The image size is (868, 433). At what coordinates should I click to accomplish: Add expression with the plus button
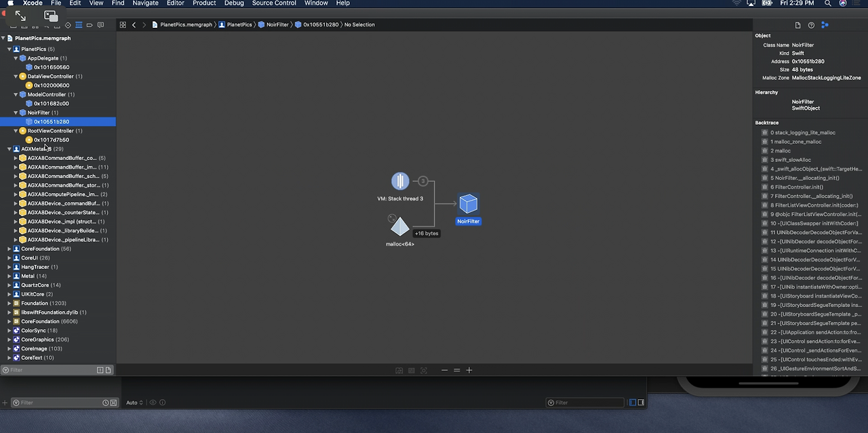coord(5,403)
